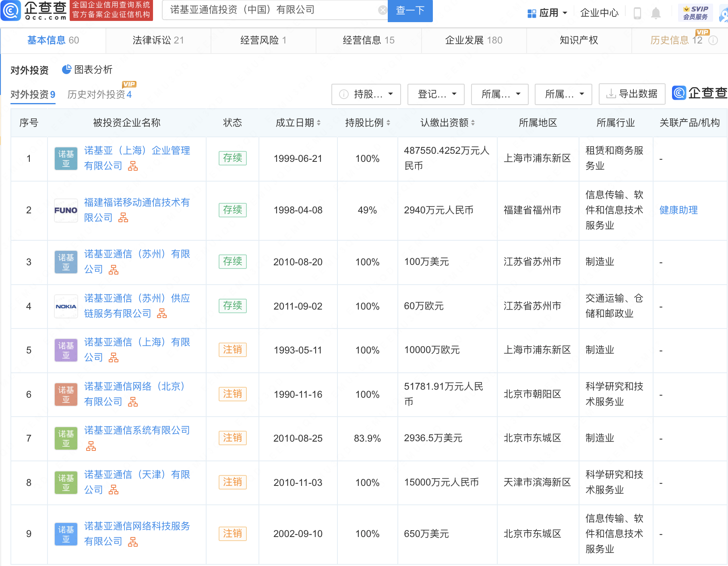Click logo thumbnail of 诺基亚（上海）企业管理有限公司
This screenshot has width=728, height=566.
tap(66, 159)
